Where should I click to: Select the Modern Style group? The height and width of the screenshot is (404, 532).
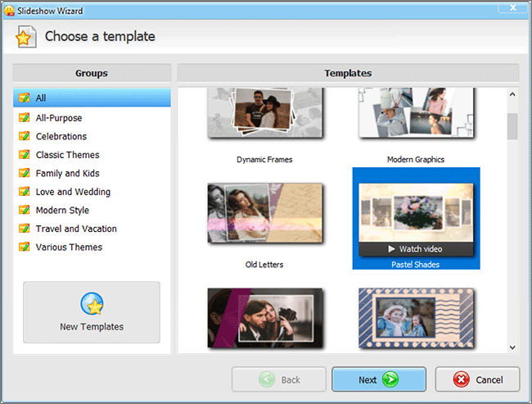coord(92,210)
